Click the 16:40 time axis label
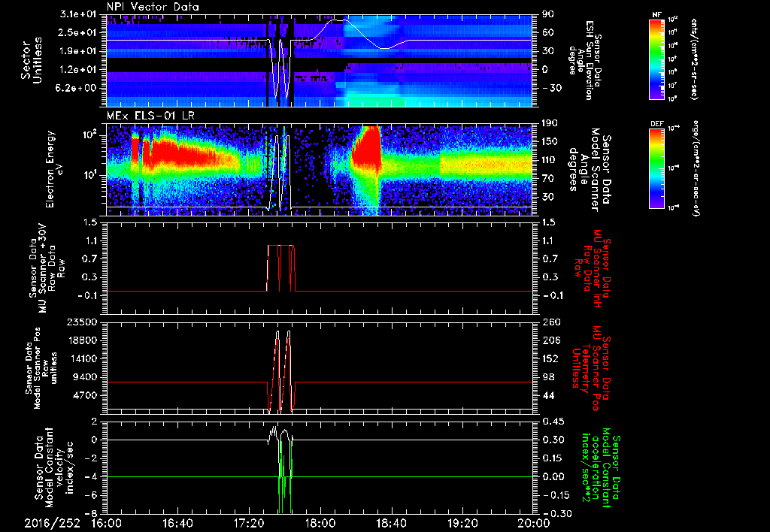The image size is (770, 532). (x=177, y=524)
